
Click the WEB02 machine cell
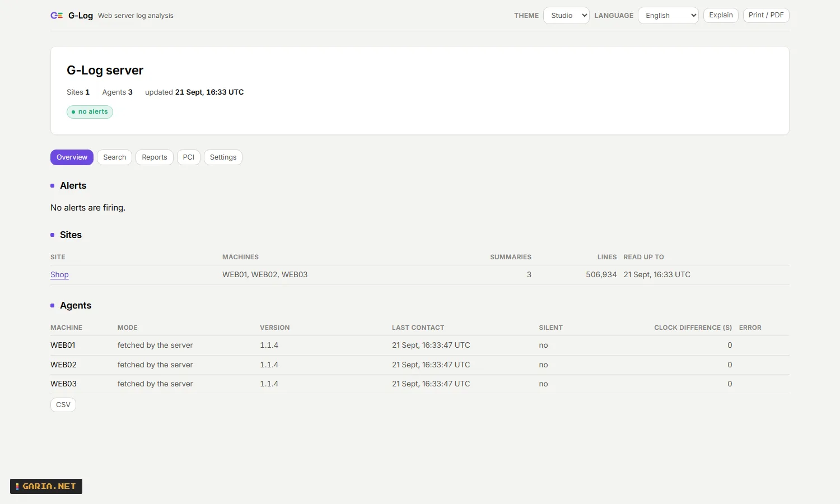point(63,365)
